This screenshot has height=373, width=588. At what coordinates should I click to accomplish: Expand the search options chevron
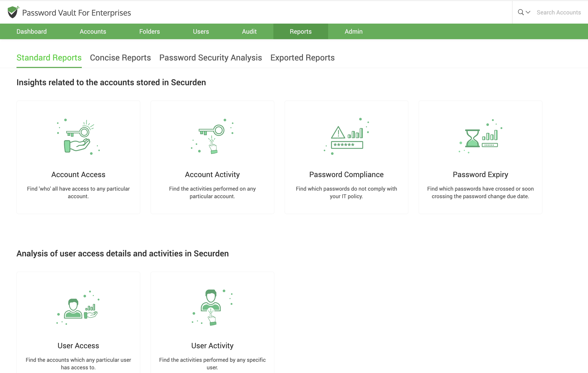click(528, 12)
